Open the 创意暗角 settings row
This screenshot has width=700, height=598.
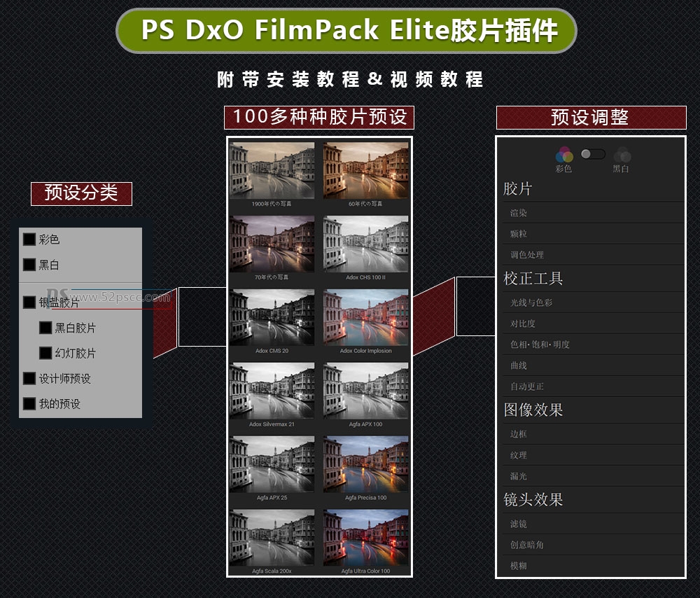tap(594, 544)
